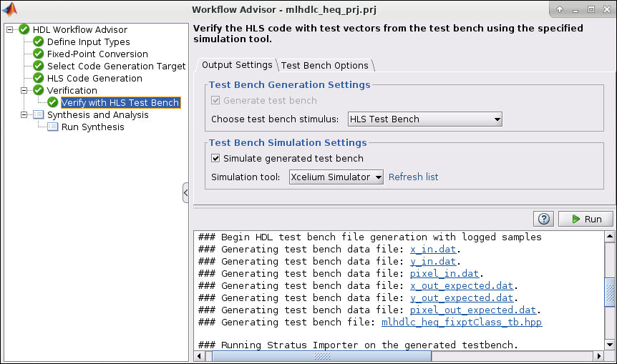The image size is (617, 364).
Task: Collapse the Verification tree node
Action: [x=24, y=91]
